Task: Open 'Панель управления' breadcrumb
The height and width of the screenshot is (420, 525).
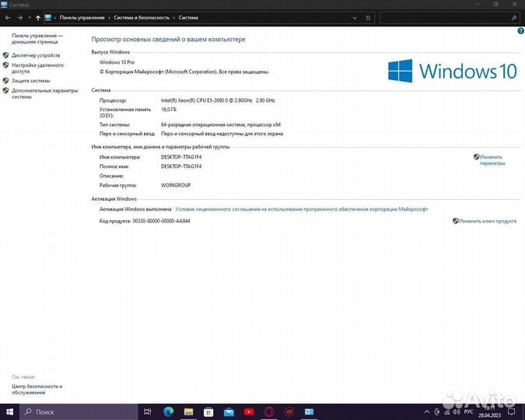Action: [x=82, y=18]
